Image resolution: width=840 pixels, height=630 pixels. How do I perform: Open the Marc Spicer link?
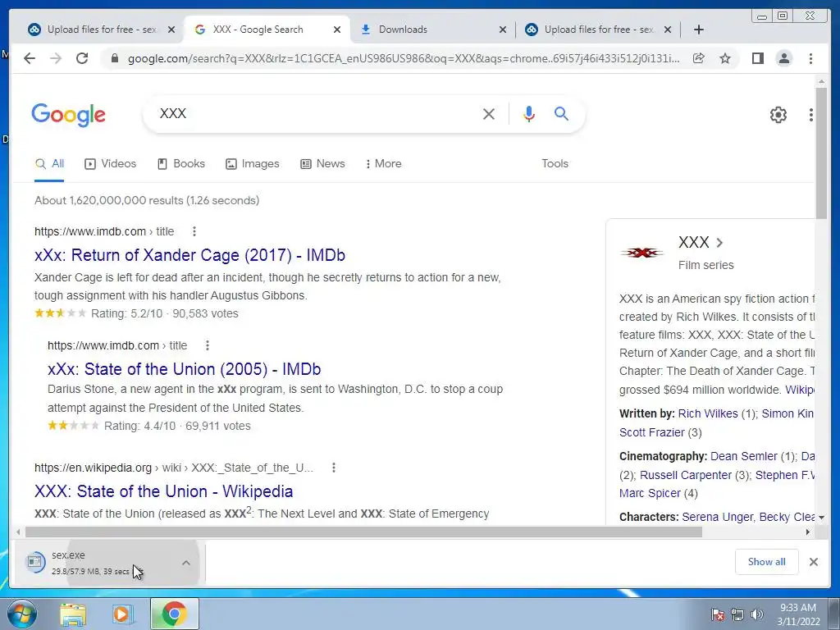650,493
